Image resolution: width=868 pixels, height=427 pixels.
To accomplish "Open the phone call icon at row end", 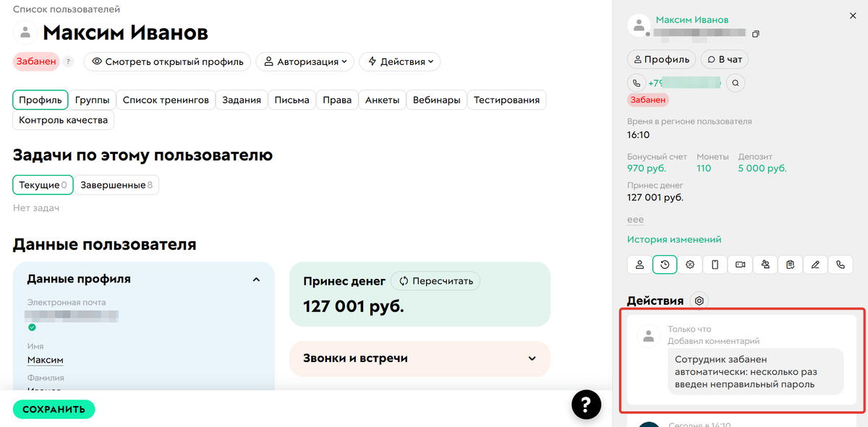I will (x=841, y=264).
